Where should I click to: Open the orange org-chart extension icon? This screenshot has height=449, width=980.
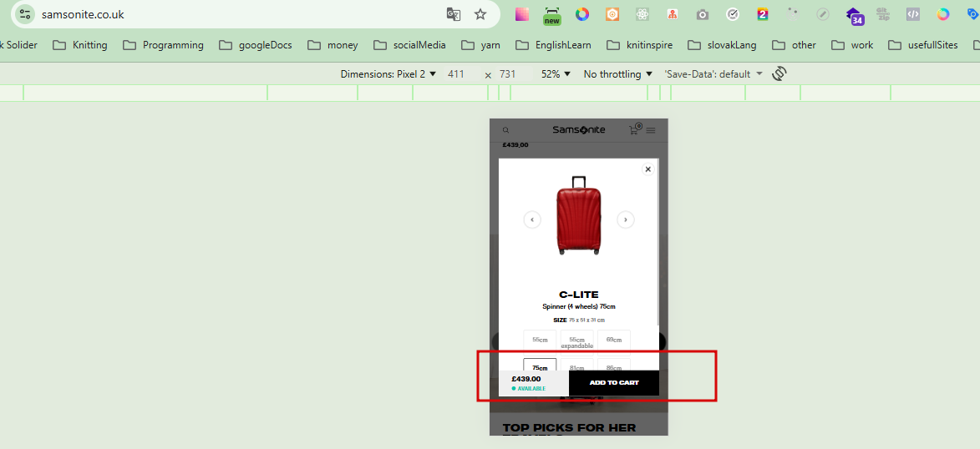click(673, 14)
